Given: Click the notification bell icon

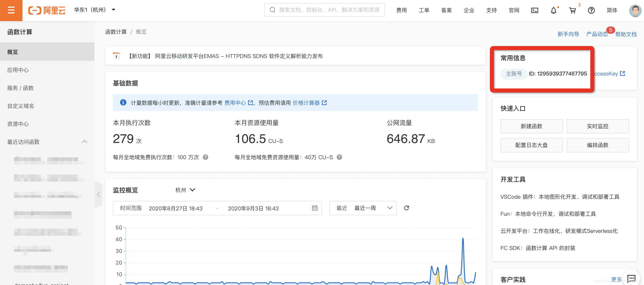Looking at the screenshot, I should coord(554,10).
